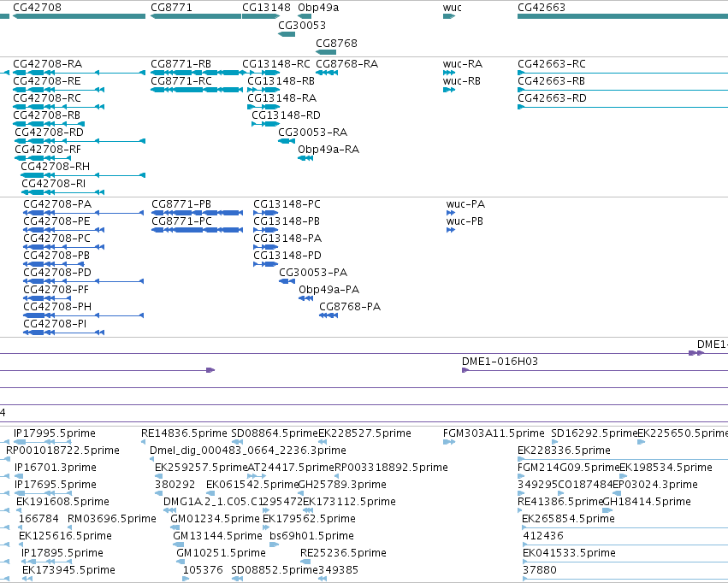Select protein CG42708-PH
The image size is (728, 583).
[x=57, y=307]
